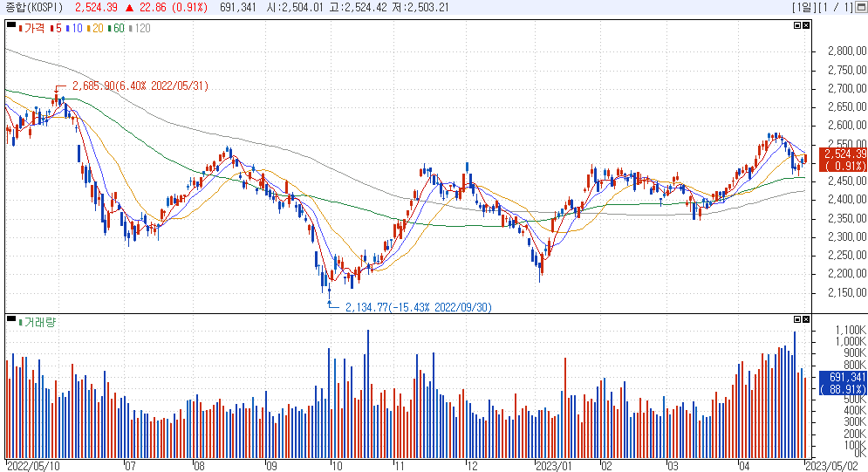Click the 22.86 (0.91%) change value in header

tap(174, 7)
